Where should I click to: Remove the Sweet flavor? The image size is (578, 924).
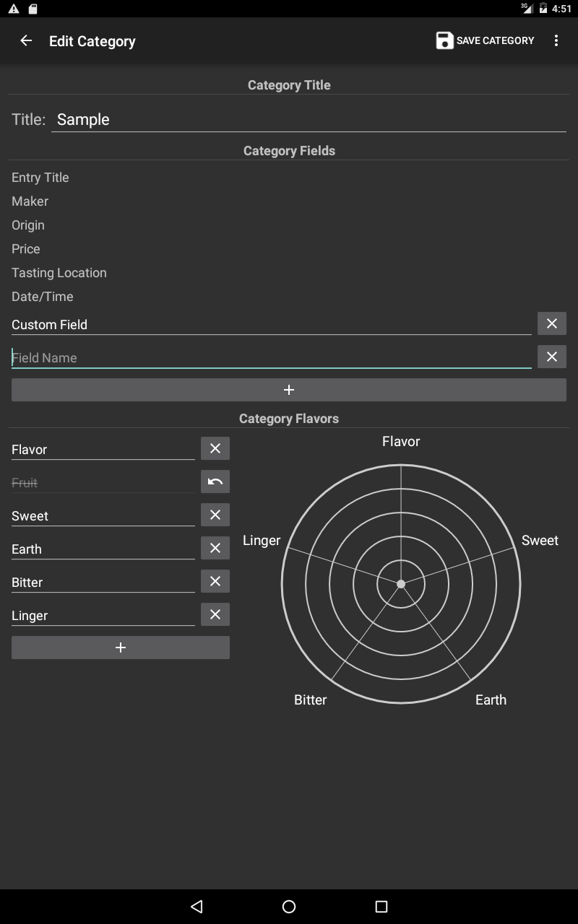215,515
